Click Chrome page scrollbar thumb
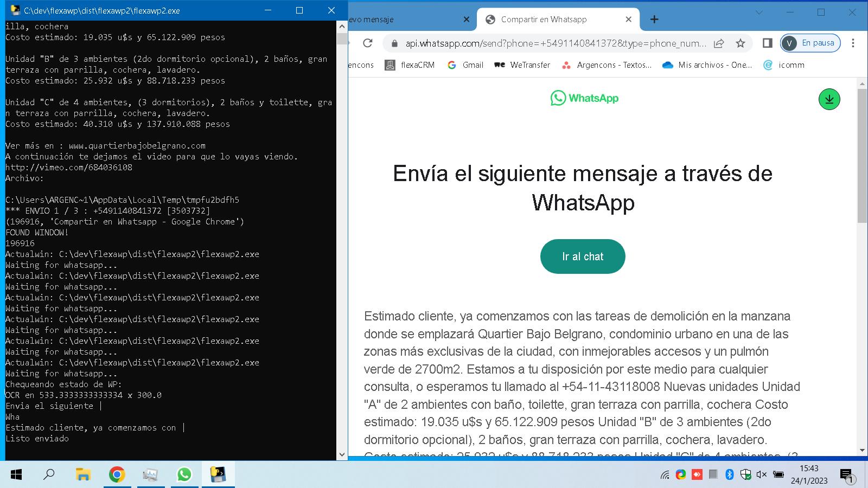This screenshot has height=488, width=868. click(x=862, y=155)
